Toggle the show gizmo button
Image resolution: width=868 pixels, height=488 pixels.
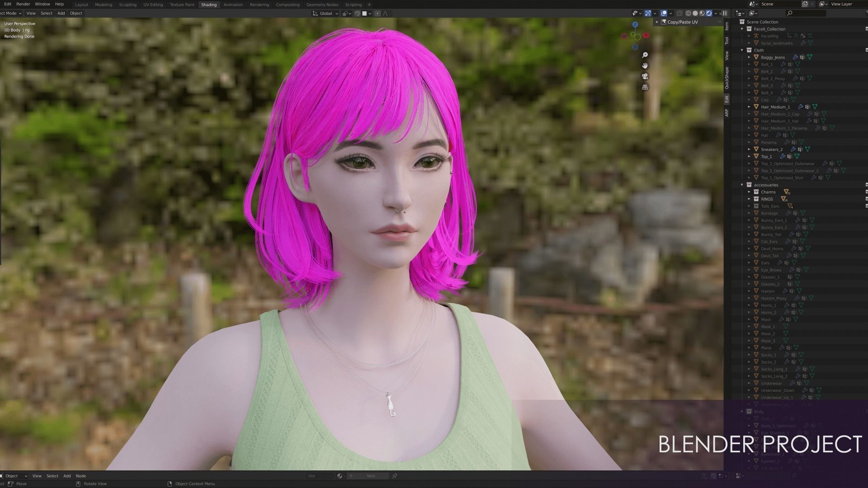point(648,13)
